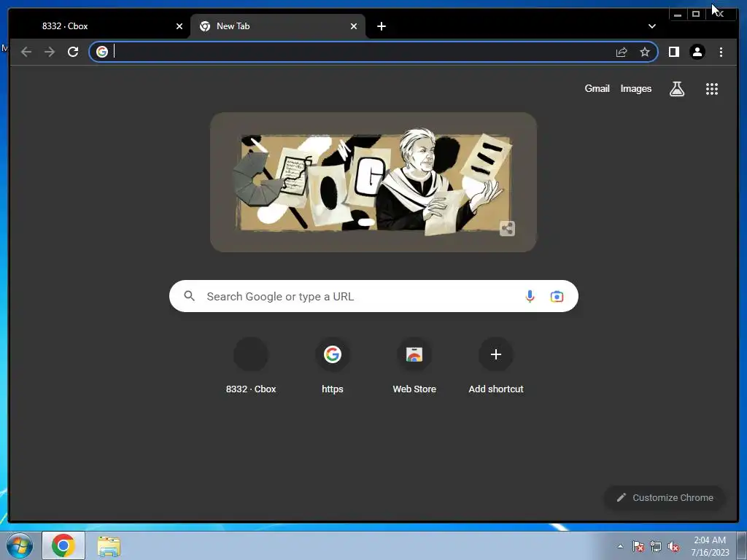The height and width of the screenshot is (560, 747).
Task: Open the Gmail link
Action: 597,88
